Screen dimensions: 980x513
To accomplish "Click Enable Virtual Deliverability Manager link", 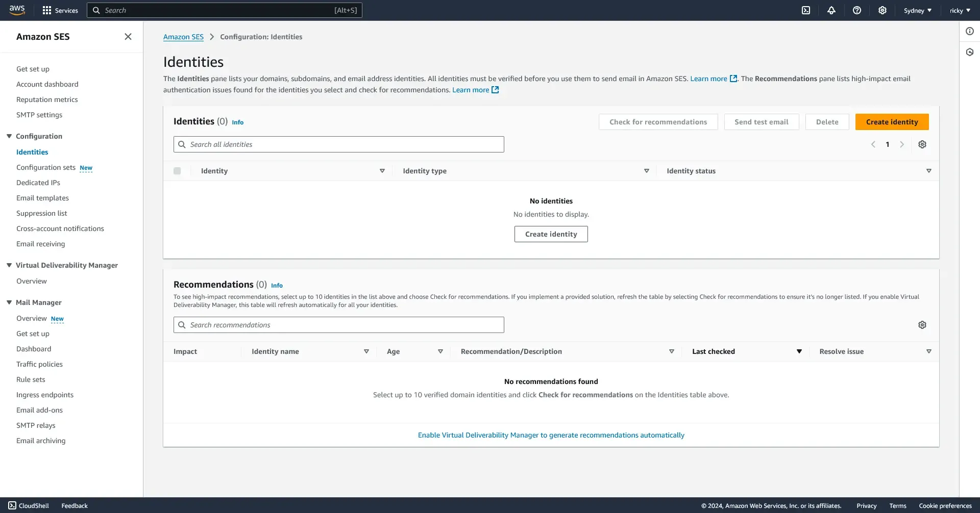I will pyautogui.click(x=551, y=435).
